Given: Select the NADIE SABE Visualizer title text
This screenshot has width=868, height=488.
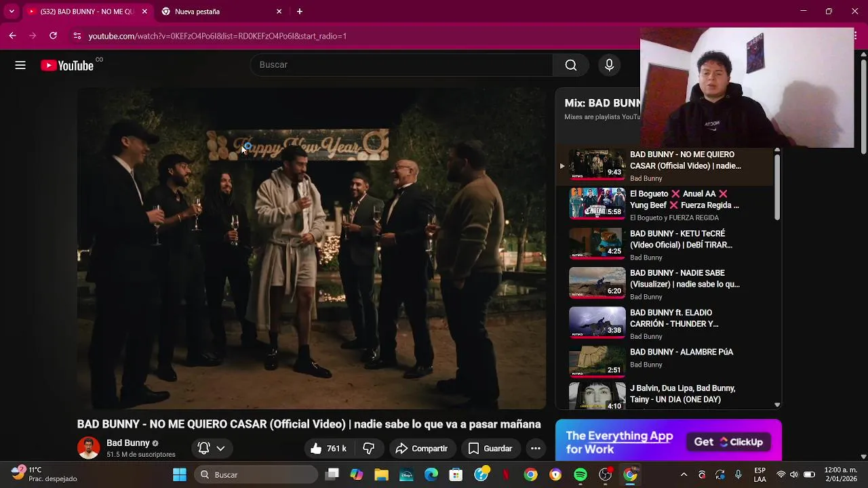Looking at the screenshot, I should [x=685, y=279].
